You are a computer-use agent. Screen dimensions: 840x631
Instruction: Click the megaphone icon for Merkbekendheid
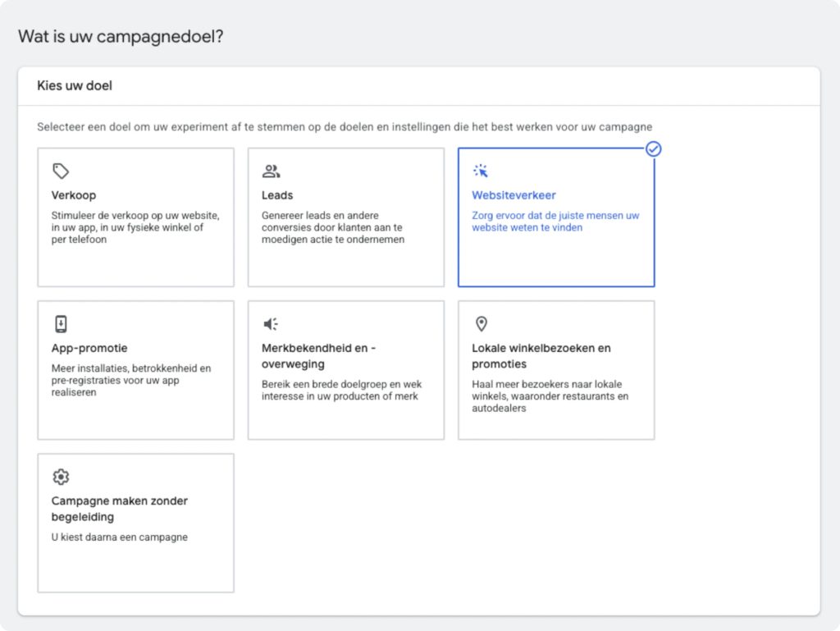point(272,323)
